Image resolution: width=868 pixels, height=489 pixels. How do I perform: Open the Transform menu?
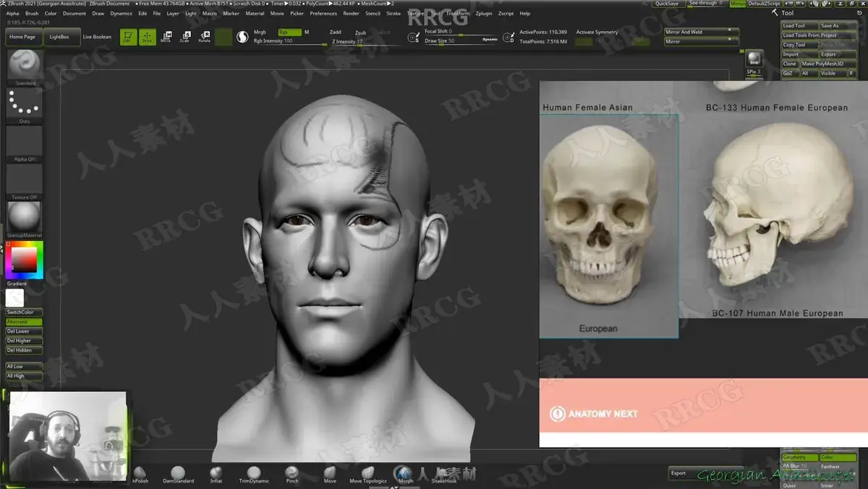[458, 13]
